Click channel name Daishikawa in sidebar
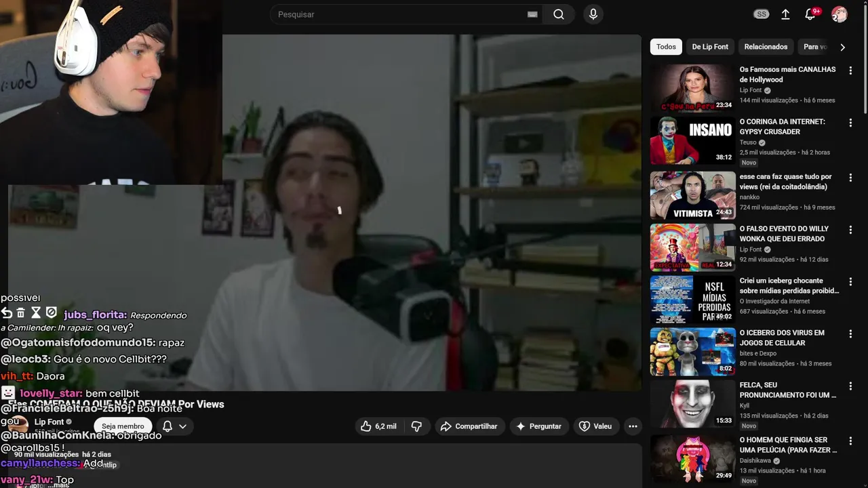This screenshot has width=868, height=488. tap(756, 460)
